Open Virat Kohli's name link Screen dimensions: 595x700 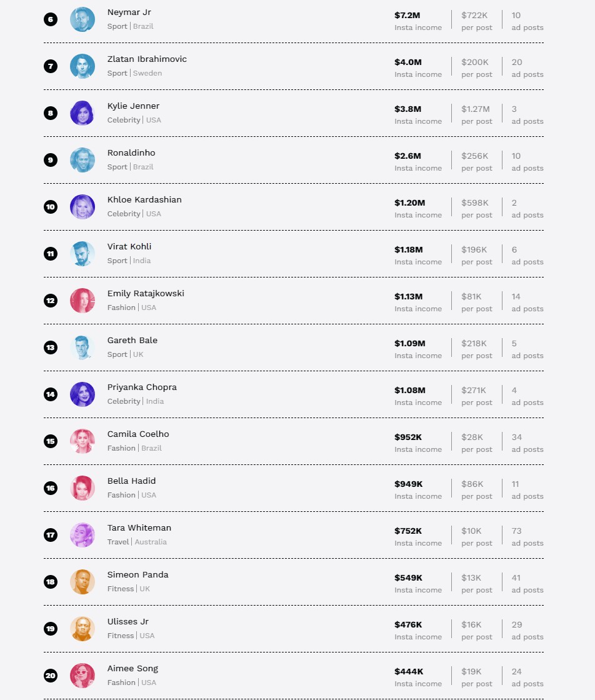click(x=129, y=246)
